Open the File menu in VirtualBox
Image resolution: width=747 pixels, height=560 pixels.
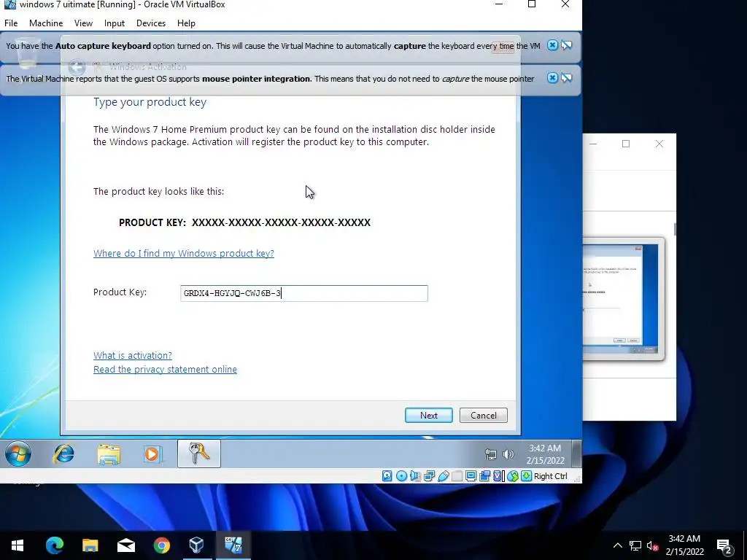tap(11, 23)
